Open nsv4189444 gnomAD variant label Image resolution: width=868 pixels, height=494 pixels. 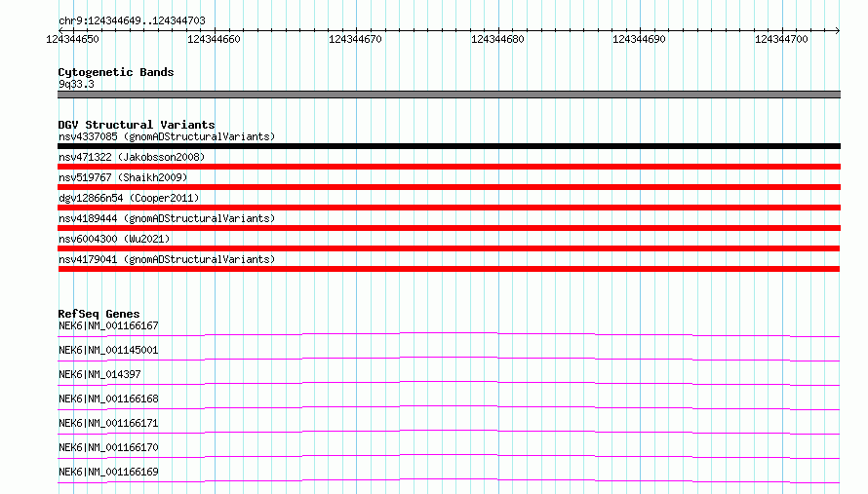pos(167,218)
